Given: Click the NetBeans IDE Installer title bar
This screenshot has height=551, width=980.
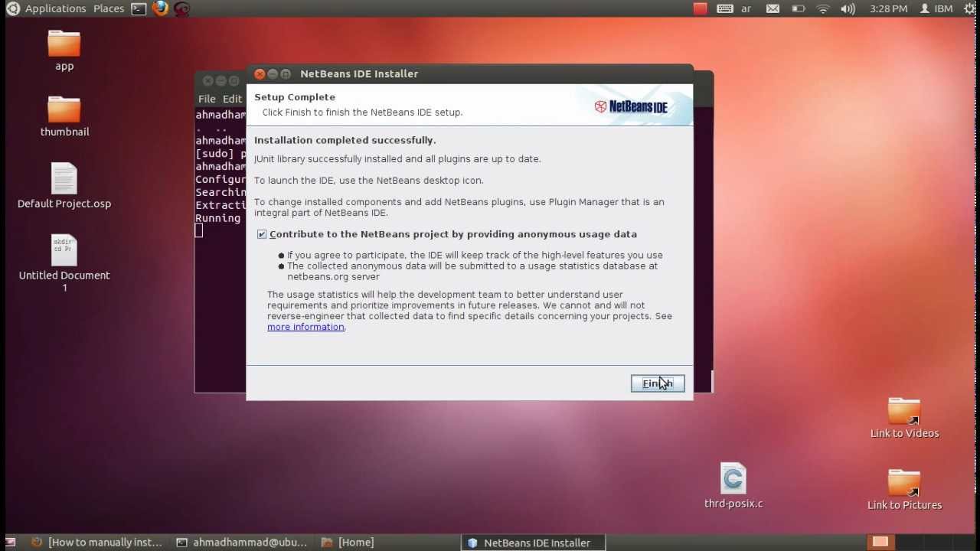Looking at the screenshot, I should tap(469, 74).
